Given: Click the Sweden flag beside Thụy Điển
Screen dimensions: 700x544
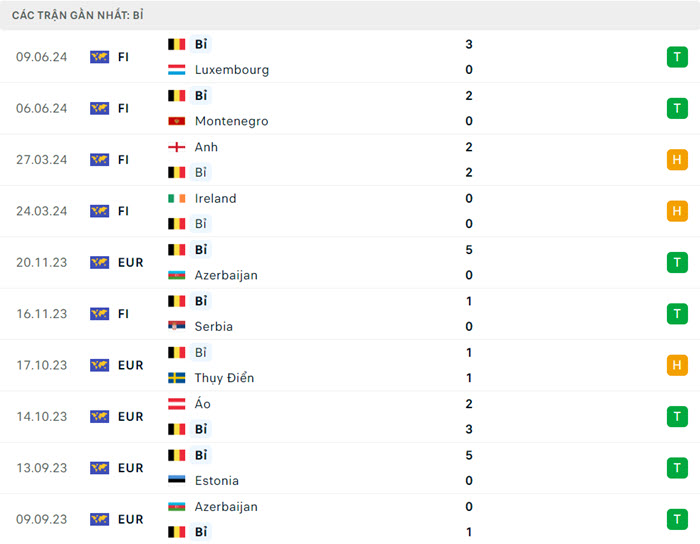Looking at the screenshot, I should point(177,378).
